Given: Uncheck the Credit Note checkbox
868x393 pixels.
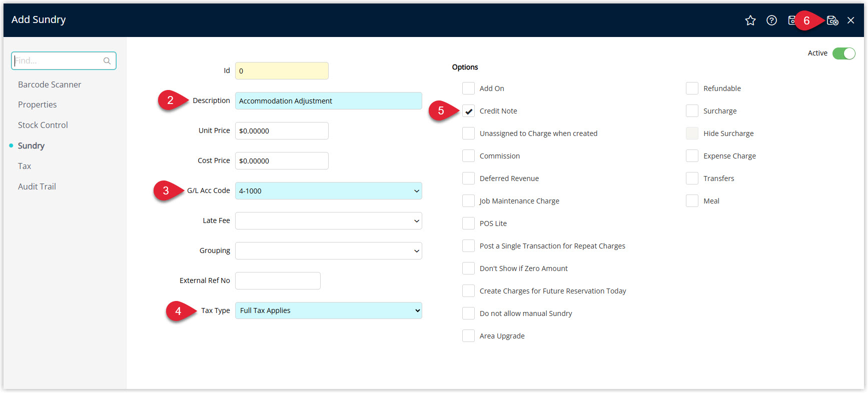Looking at the screenshot, I should tap(468, 111).
